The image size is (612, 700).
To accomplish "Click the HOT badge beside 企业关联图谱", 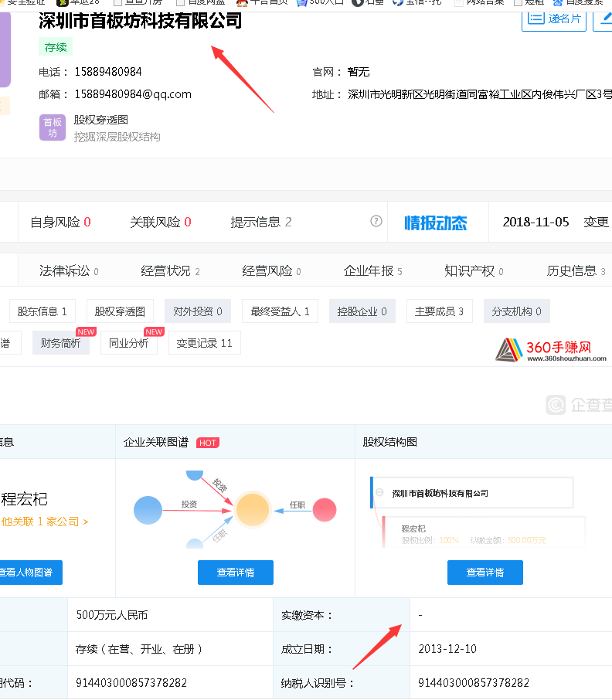I will [208, 443].
